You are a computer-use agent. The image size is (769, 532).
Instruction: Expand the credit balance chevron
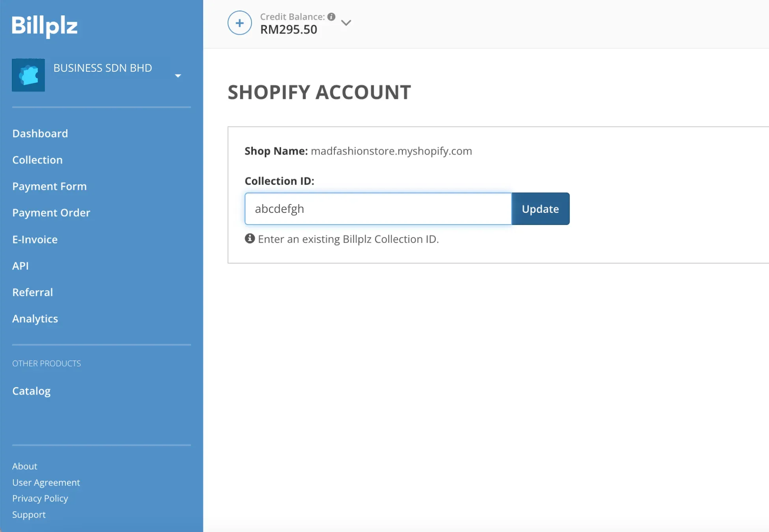346,23
